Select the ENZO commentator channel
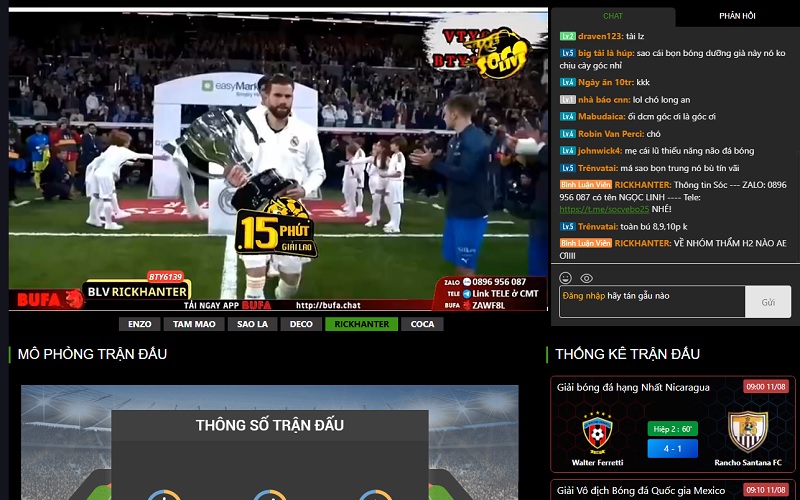The height and width of the screenshot is (500, 800). click(139, 324)
